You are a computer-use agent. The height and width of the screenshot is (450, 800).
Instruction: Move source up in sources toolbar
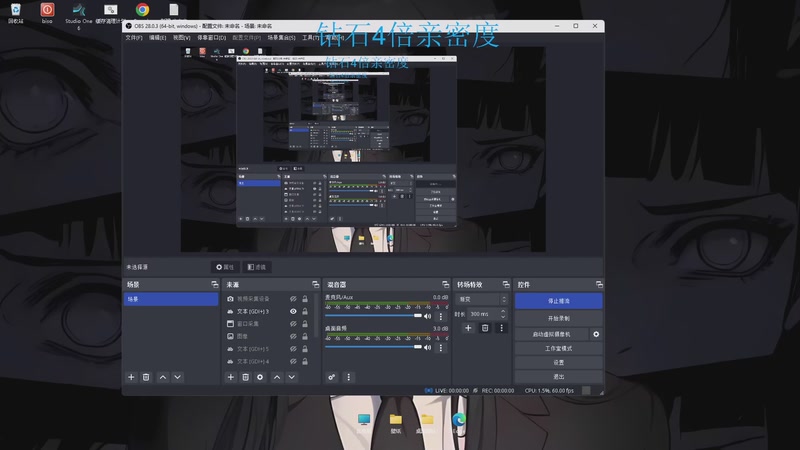tap(277, 377)
